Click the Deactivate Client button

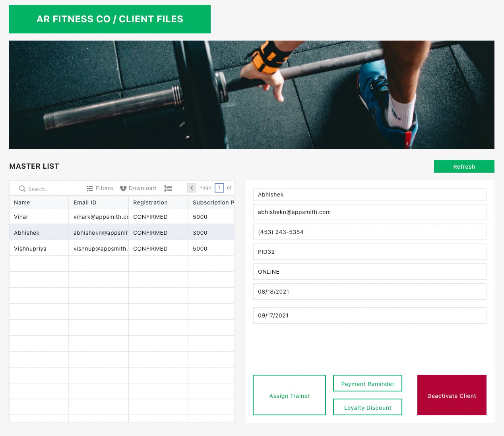(452, 395)
